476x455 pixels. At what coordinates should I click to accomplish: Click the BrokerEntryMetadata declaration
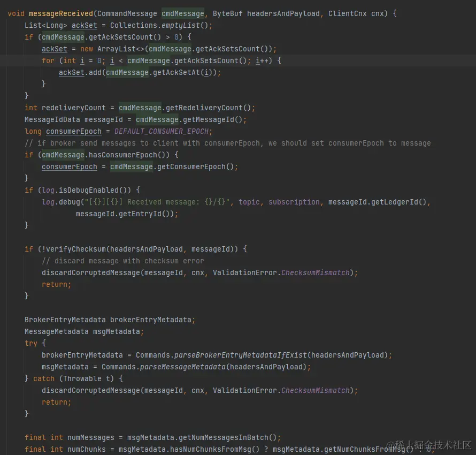[x=110, y=320]
